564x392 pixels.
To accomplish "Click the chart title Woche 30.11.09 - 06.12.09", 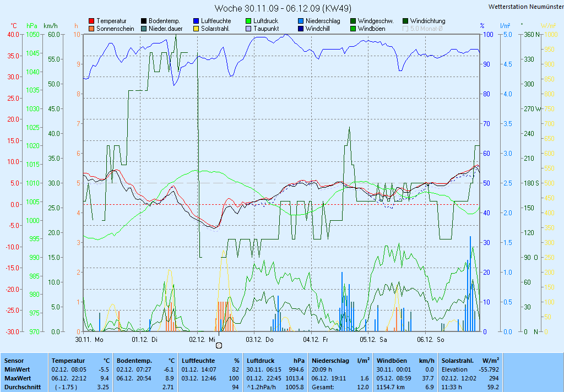I will 283,8.
